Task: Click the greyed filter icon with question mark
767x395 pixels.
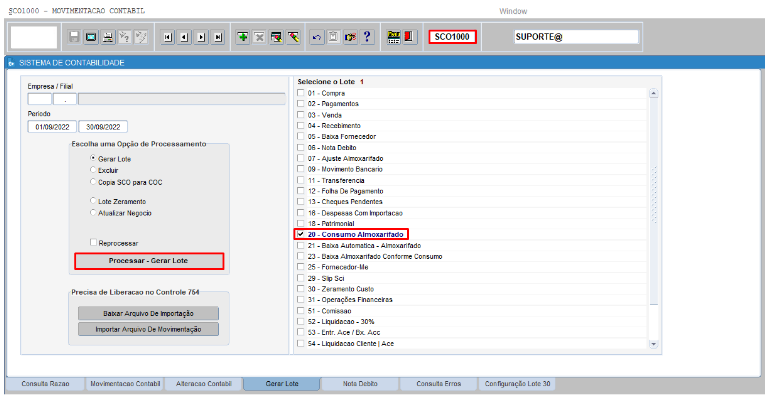Action: coord(124,37)
